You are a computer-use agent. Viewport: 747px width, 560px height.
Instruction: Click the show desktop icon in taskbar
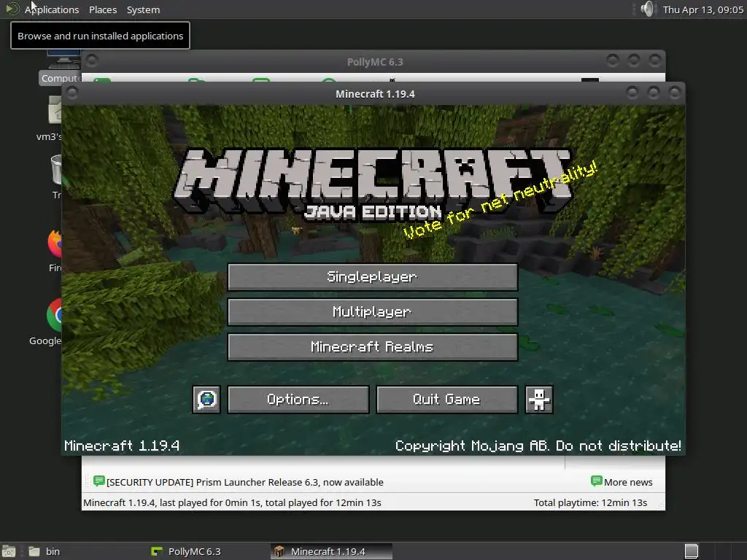point(9,551)
